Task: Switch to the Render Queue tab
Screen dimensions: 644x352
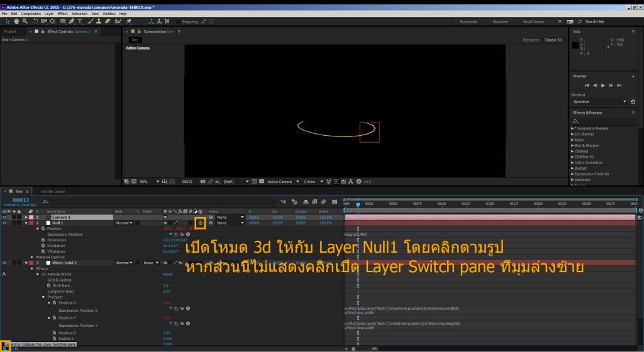Action: [53, 191]
